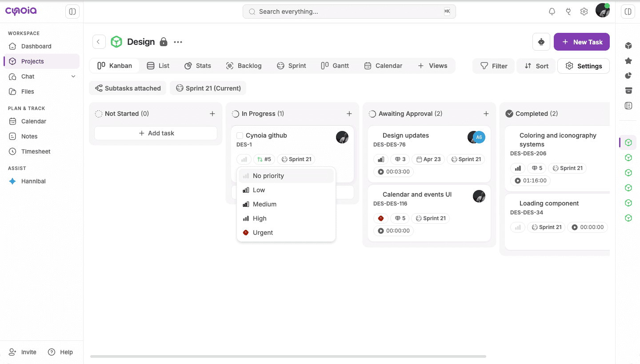Open Sprint 21 chip on Cynoia github card
Image resolution: width=640 pixels, height=364 pixels.
click(296, 159)
